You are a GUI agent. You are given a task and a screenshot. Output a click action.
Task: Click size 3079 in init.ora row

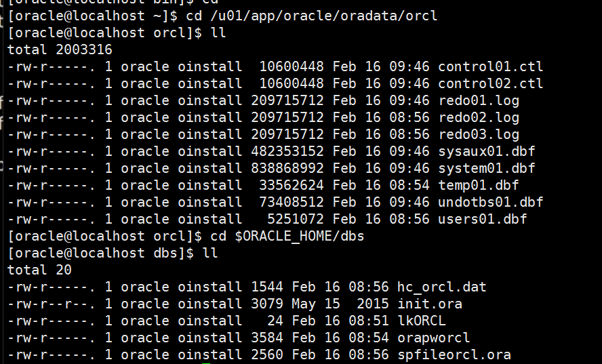pyautogui.click(x=267, y=304)
